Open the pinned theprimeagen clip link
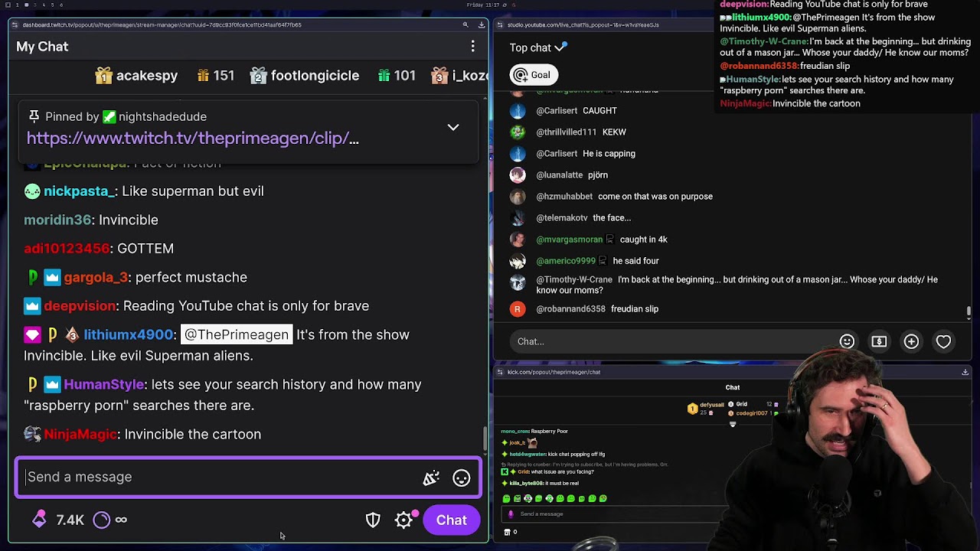This screenshot has width=980, height=551. pyautogui.click(x=192, y=139)
